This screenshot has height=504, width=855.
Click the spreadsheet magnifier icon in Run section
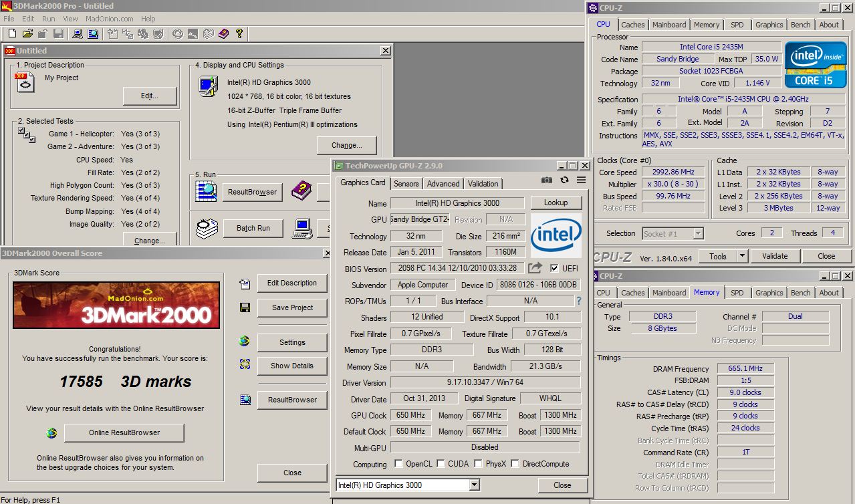pos(206,192)
